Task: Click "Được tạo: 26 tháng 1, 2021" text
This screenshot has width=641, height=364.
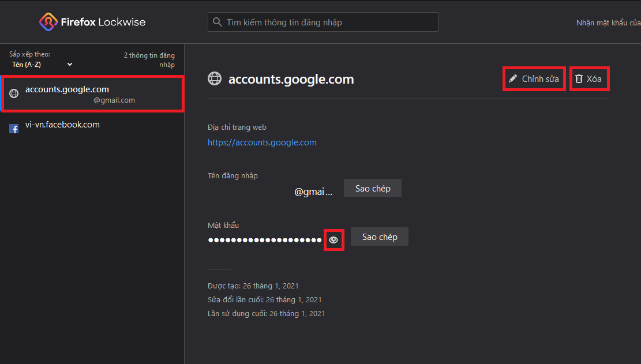Action: coord(253,286)
